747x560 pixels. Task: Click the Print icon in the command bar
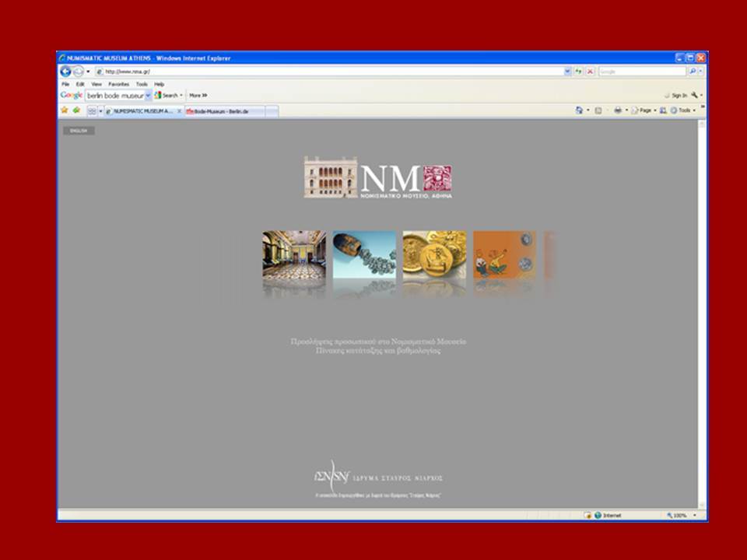(618, 110)
